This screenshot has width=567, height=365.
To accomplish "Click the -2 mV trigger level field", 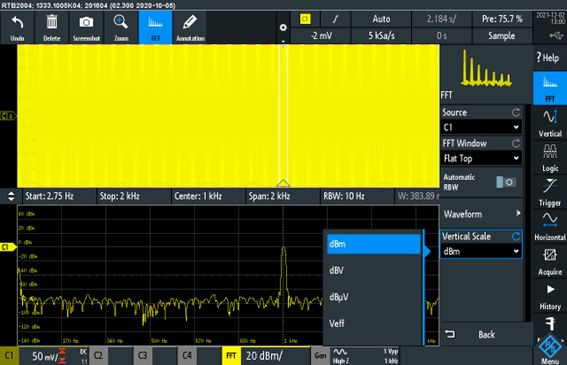I will pos(321,35).
